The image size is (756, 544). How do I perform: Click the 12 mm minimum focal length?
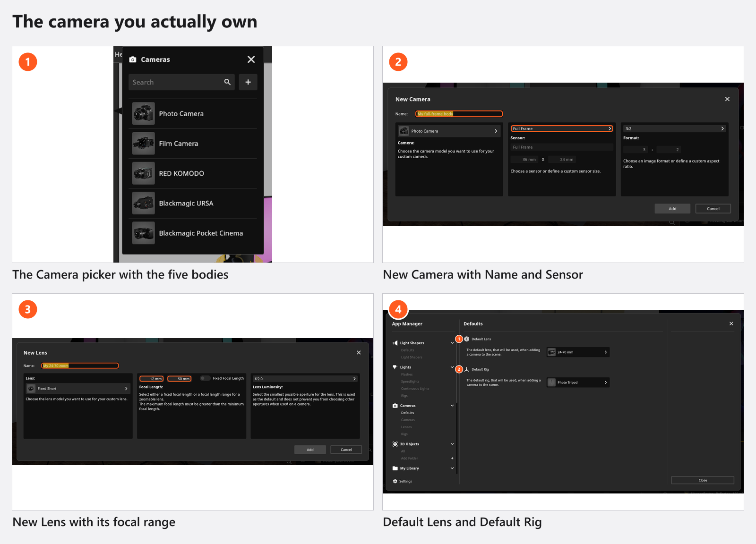152,379
